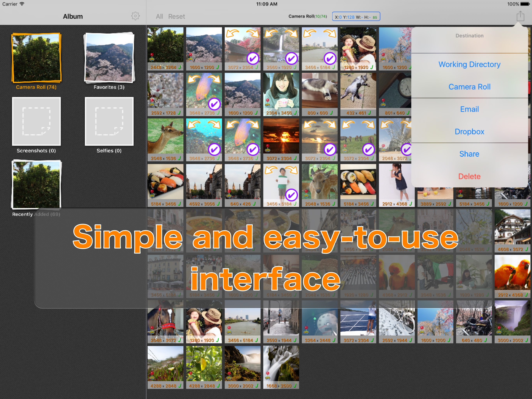Rotate the waterfall photo left
The image size is (532, 399).
tap(271, 34)
